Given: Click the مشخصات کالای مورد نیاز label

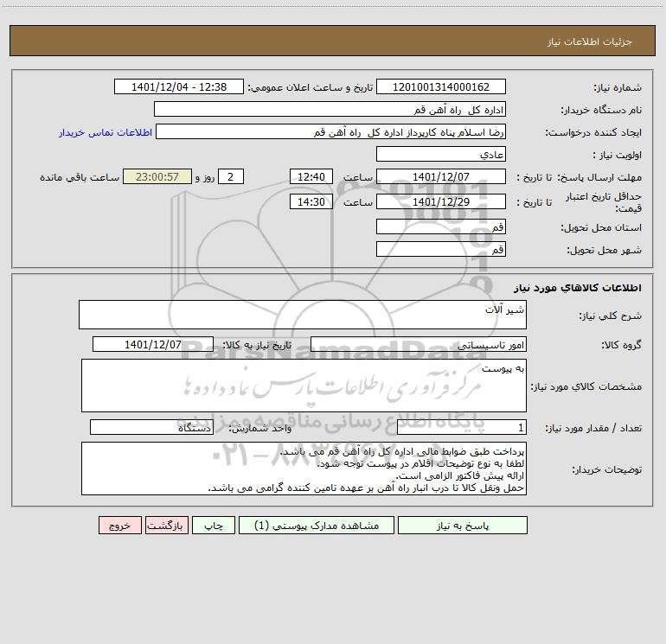Looking at the screenshot, I should pos(586,386).
